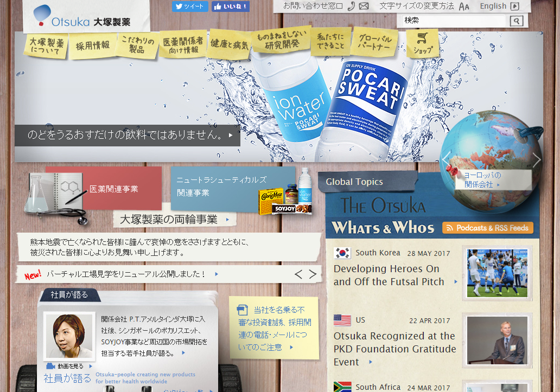Go to previous news item arrow

[x=298, y=274]
